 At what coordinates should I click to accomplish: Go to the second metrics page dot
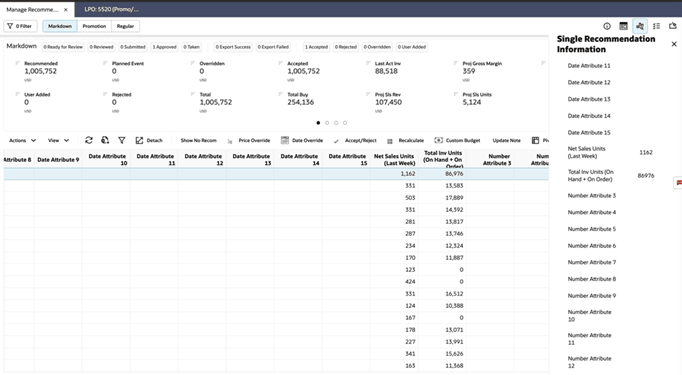coord(327,123)
